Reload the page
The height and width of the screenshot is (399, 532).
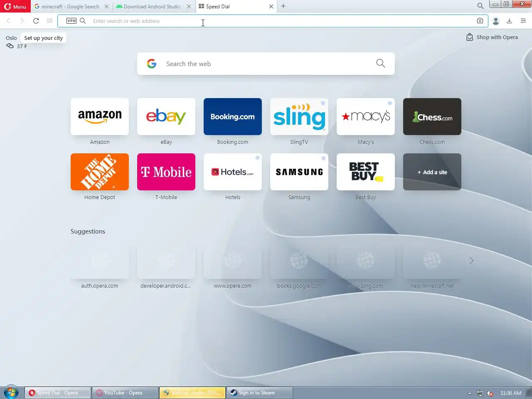[x=36, y=21]
